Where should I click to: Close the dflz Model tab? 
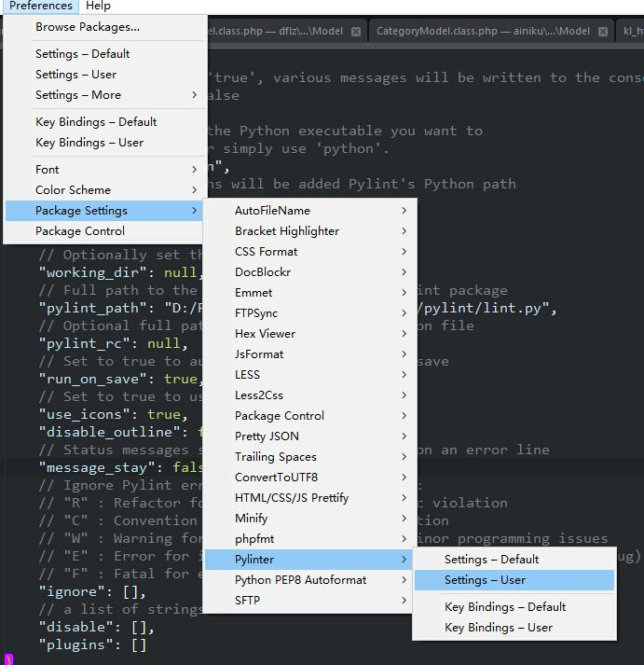355,31
